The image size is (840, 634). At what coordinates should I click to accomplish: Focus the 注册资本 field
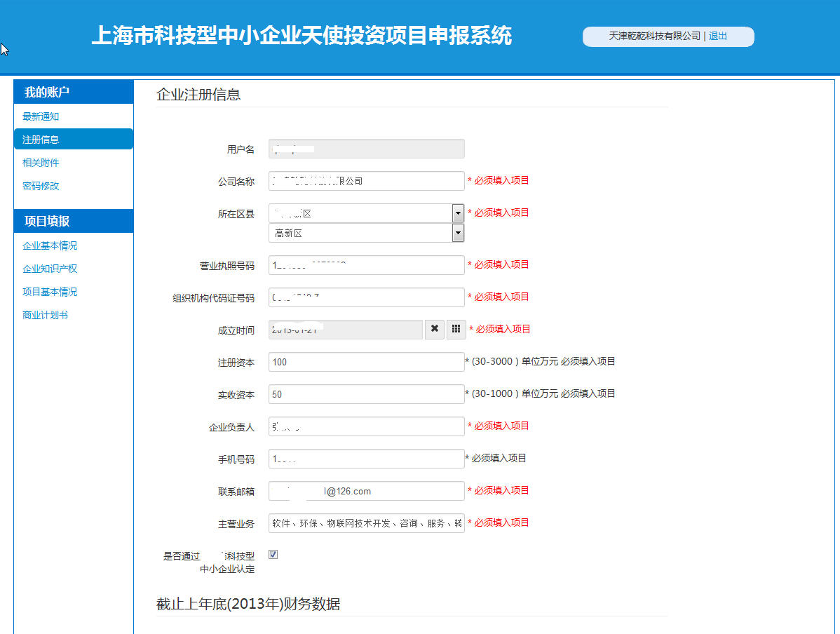[366, 362]
